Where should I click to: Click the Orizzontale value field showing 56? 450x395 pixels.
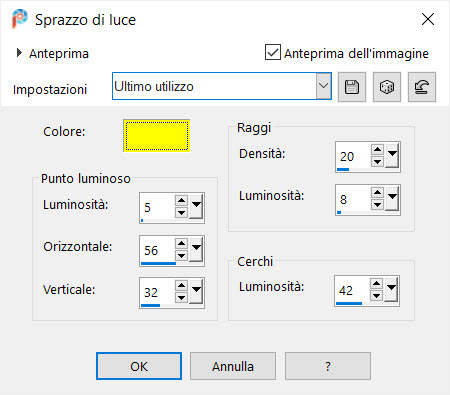click(157, 250)
